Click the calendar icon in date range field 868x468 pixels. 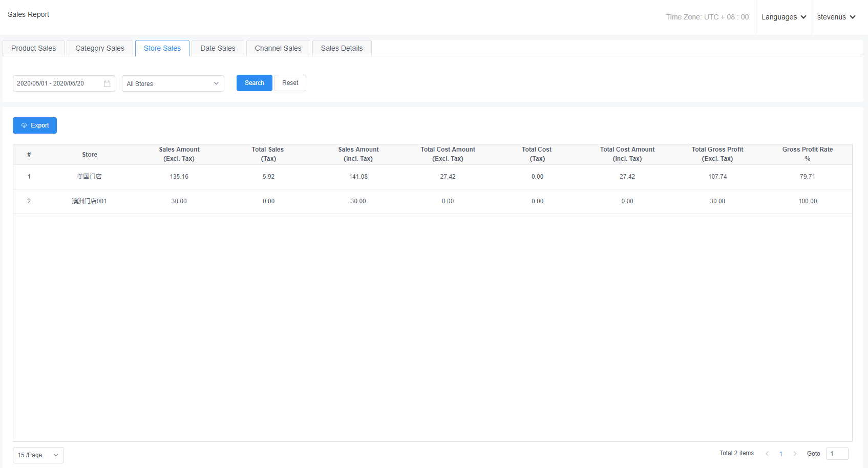pos(107,83)
